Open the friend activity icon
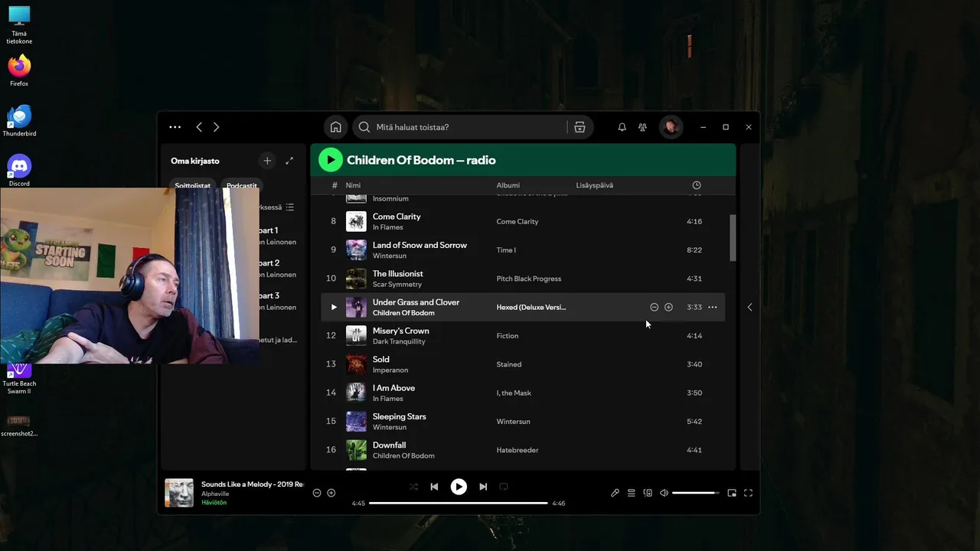This screenshot has height=551, width=980. point(642,127)
